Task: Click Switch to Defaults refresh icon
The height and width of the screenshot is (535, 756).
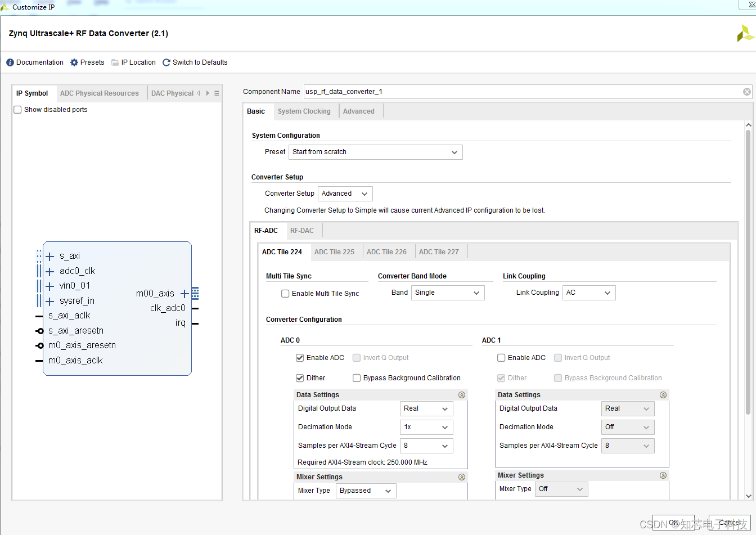Action: click(166, 62)
